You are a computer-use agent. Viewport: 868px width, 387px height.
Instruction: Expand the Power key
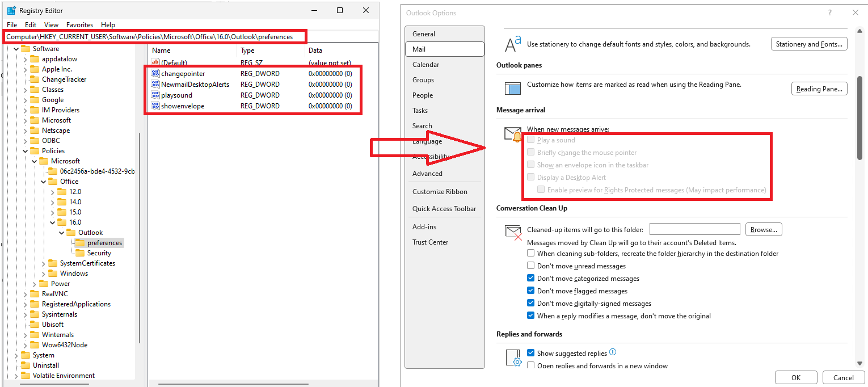coord(34,284)
